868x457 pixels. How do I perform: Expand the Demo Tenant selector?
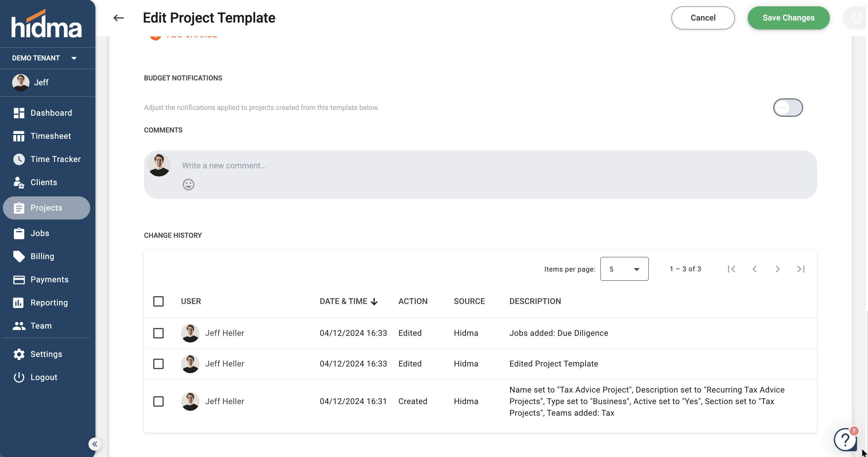(45, 58)
